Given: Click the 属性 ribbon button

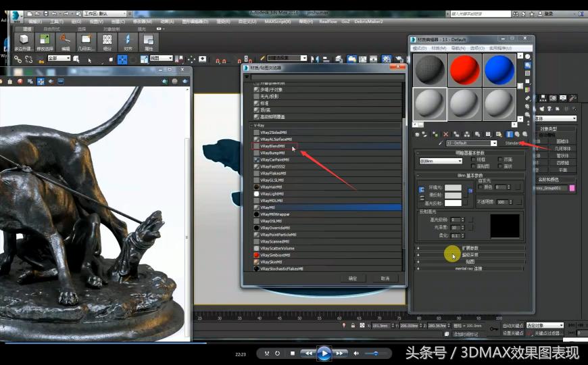Looking at the screenshot, I should tap(149, 42).
